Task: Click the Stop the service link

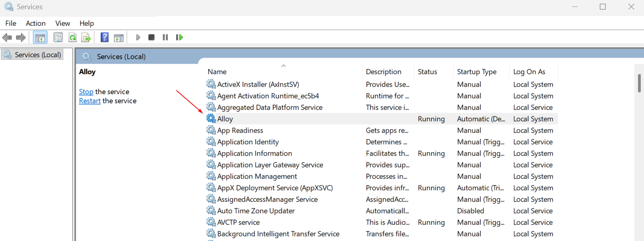Action: pos(86,92)
